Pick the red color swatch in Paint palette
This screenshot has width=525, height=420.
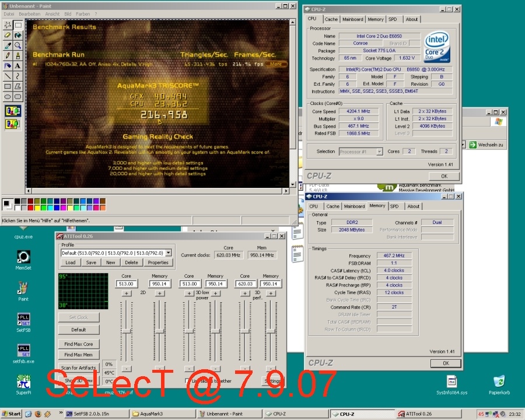pos(30,208)
